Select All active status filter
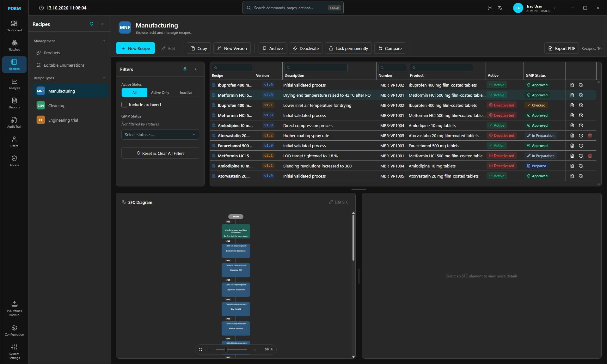The height and width of the screenshot is (364, 607). pyautogui.click(x=134, y=93)
